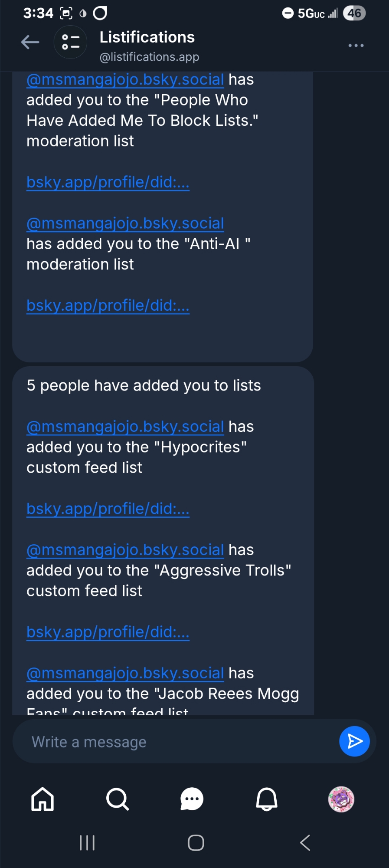This screenshot has height=868, width=389.
Task: Tap the back arrow in the header
Action: tap(30, 42)
